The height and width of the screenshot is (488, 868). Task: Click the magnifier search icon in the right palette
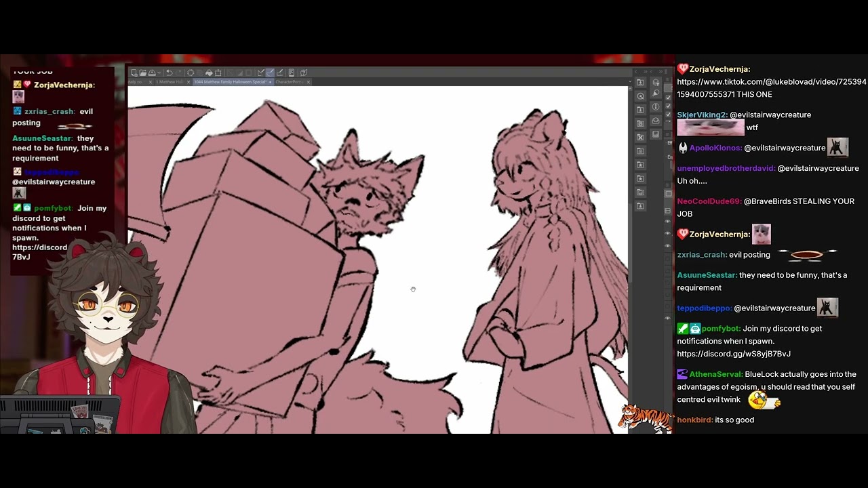tap(640, 96)
